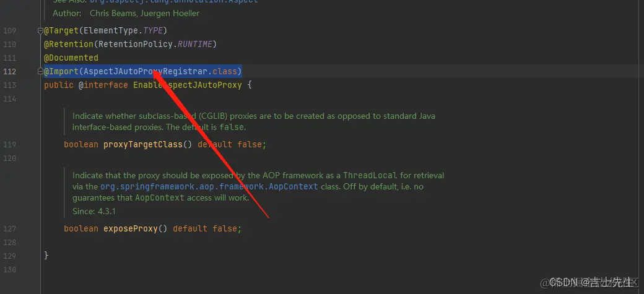Collapse the fold marker beside @Import annotation
Viewport: 644px width, 294px height.
click(x=40, y=71)
